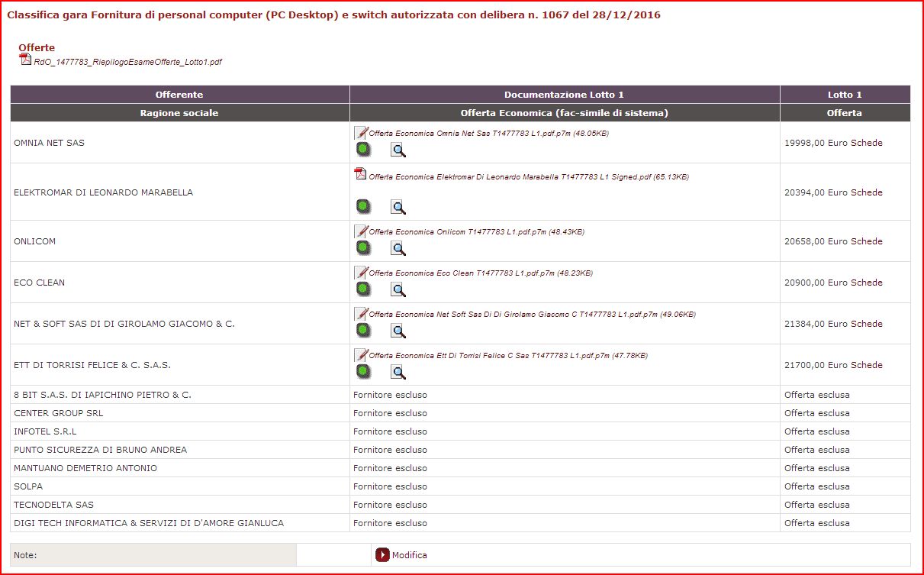This screenshot has height=575, width=924.
Task: Click offer value 21700,00 Euro Schede
Action: (833, 365)
